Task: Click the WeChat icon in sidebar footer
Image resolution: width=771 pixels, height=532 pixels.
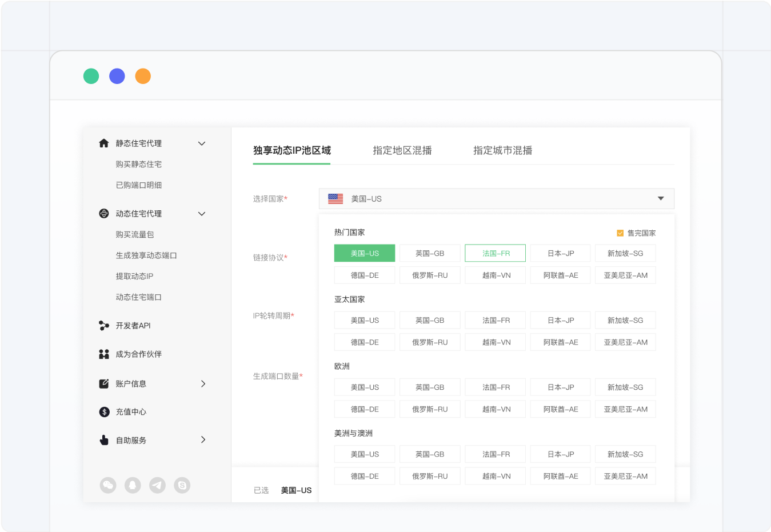Action: 108,485
